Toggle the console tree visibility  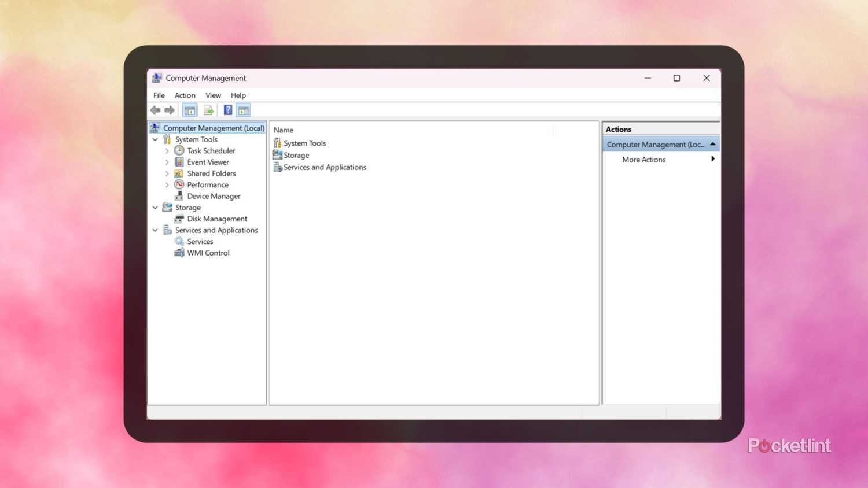189,109
